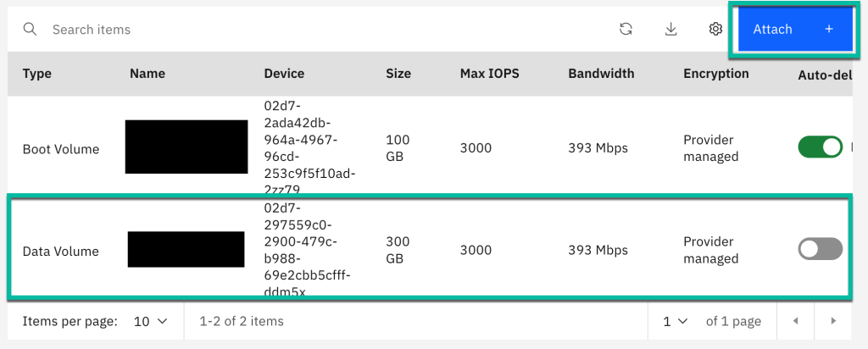Click the Encryption column header

(715, 74)
